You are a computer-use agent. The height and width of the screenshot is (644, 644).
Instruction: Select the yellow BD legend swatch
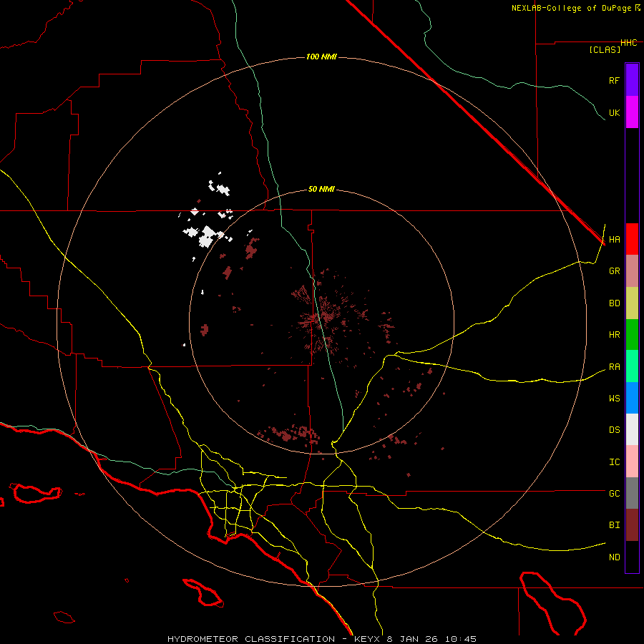pos(632,303)
